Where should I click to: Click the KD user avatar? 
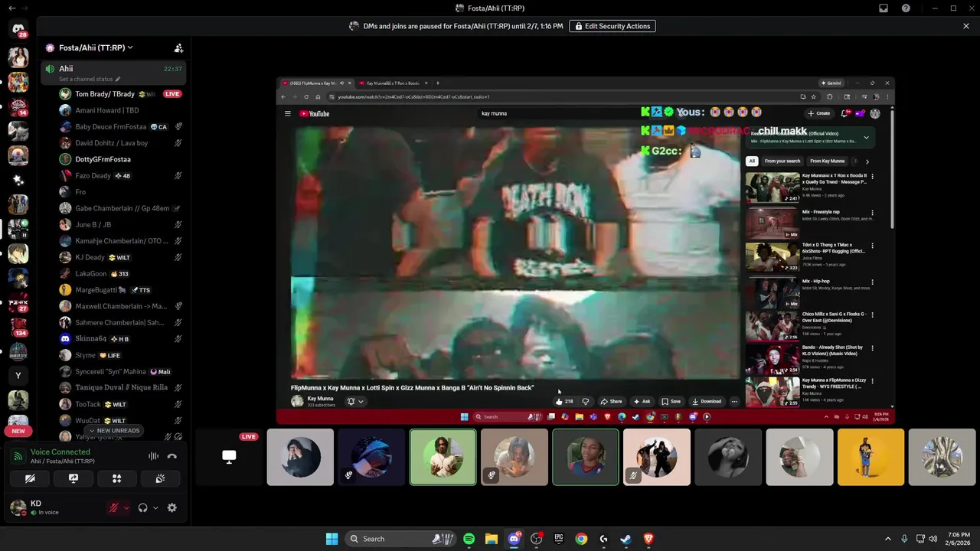click(18, 507)
